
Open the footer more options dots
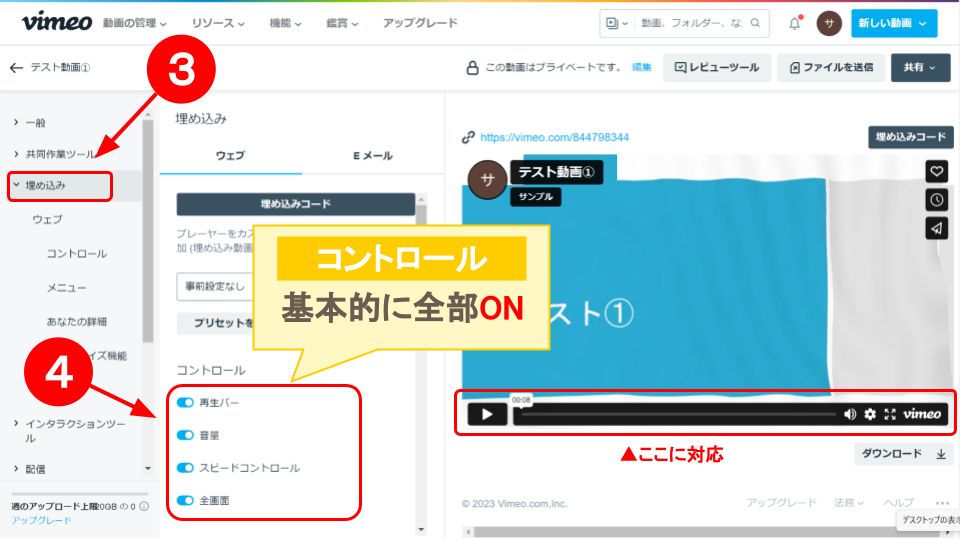tap(942, 503)
